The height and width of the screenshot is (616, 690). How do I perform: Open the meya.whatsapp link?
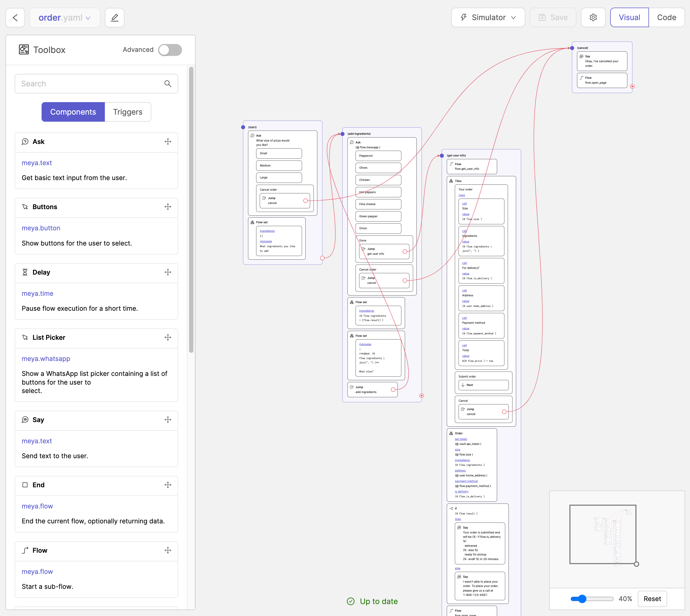point(46,359)
